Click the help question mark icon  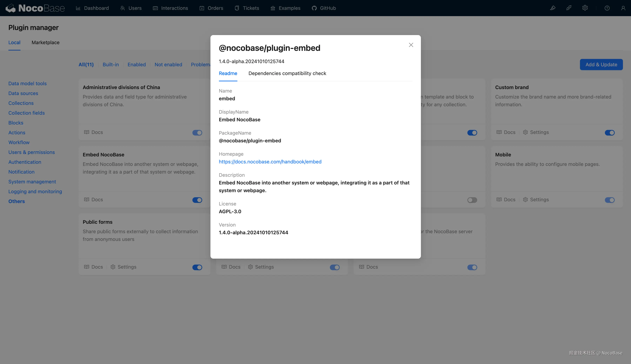(607, 8)
